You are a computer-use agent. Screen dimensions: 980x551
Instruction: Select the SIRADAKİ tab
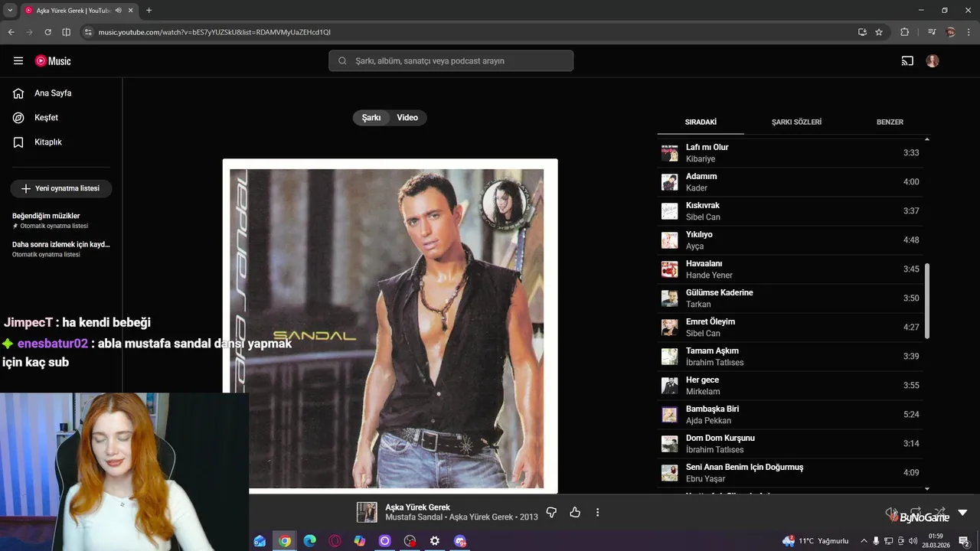701,122
